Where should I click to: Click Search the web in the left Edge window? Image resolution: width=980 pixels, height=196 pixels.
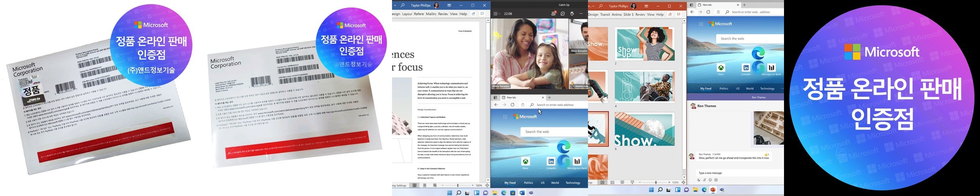(x=554, y=132)
